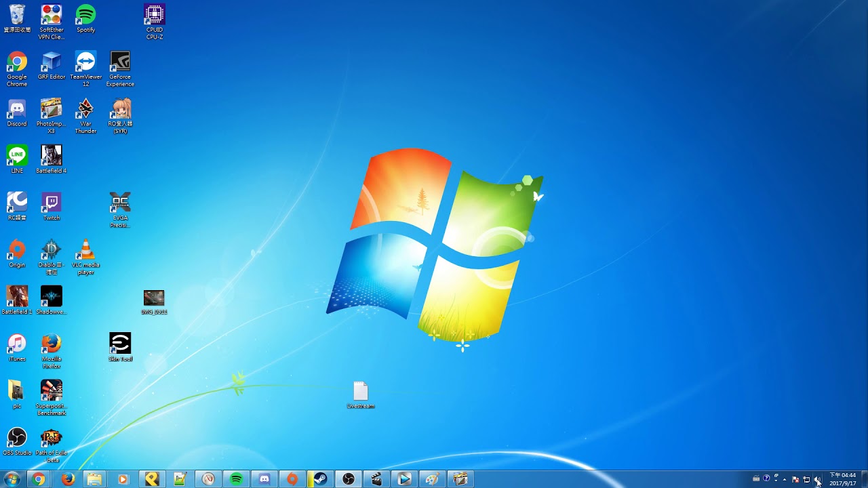The height and width of the screenshot is (488, 868).
Task: Click the orange media player taskbar icon
Action: tap(123, 479)
